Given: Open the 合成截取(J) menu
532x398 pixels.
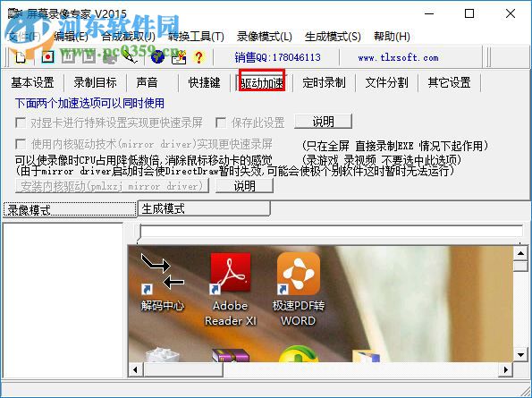Looking at the screenshot, I should 128,37.
